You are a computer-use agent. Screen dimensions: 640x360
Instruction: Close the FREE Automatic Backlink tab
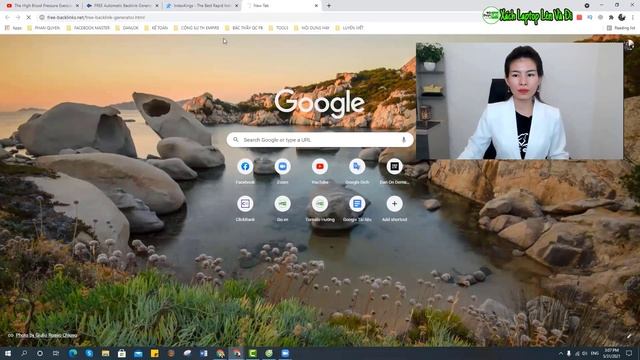pyautogui.click(x=157, y=6)
